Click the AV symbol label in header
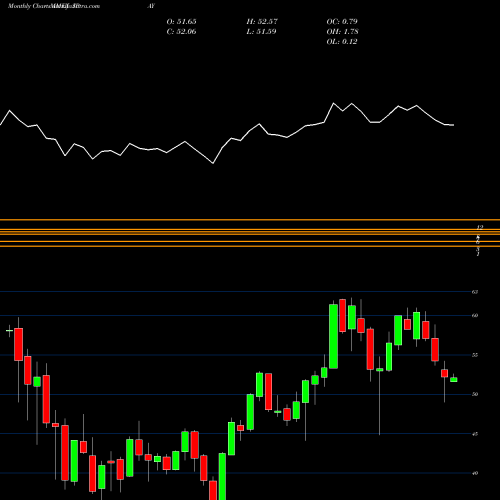The height and width of the screenshot is (500, 500). click(x=151, y=6)
